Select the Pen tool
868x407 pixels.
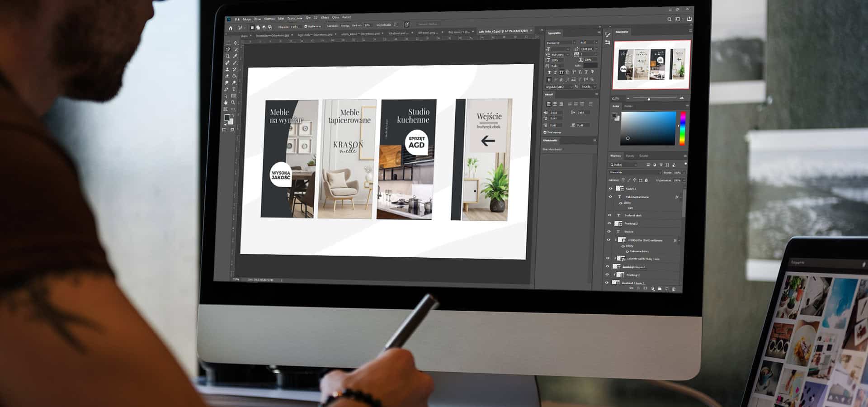[226, 89]
